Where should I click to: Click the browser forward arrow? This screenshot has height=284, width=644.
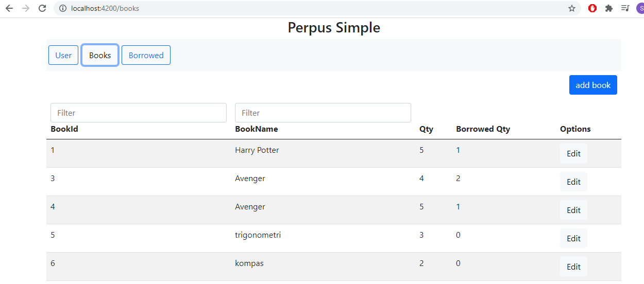26,8
